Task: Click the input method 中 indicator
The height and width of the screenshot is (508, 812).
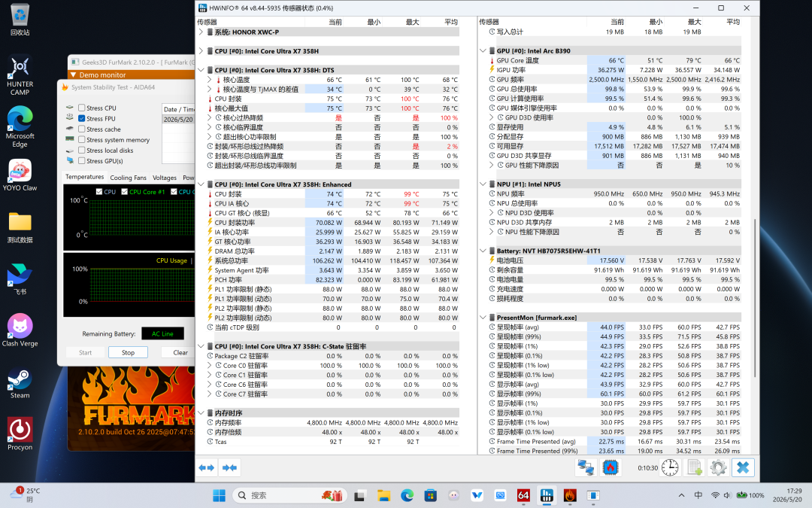Action: click(x=698, y=495)
